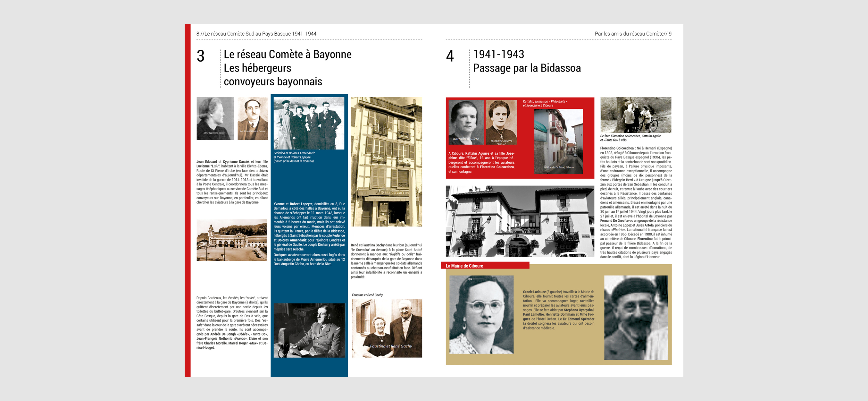The image size is (868, 401).
Task: Click the Mairie de Ciboure building photo
Action: (x=520, y=221)
